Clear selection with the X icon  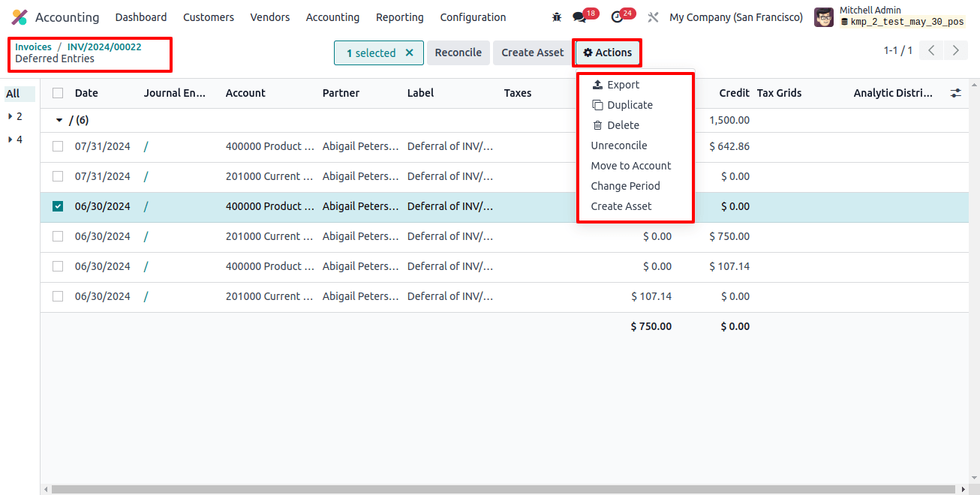pyautogui.click(x=409, y=52)
